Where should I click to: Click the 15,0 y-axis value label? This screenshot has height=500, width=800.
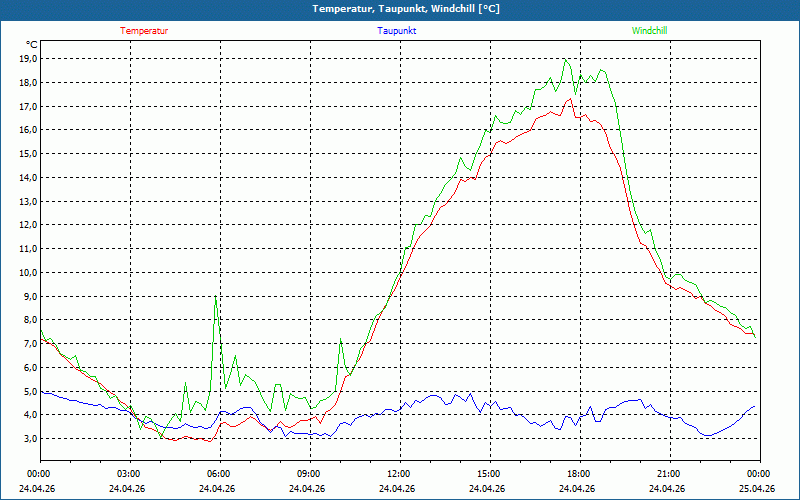click(x=27, y=154)
